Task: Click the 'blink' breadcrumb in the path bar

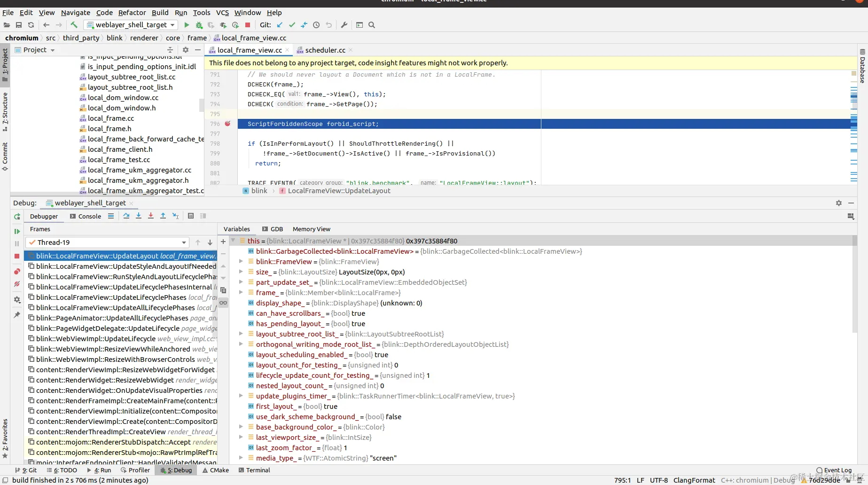Action: pos(115,38)
